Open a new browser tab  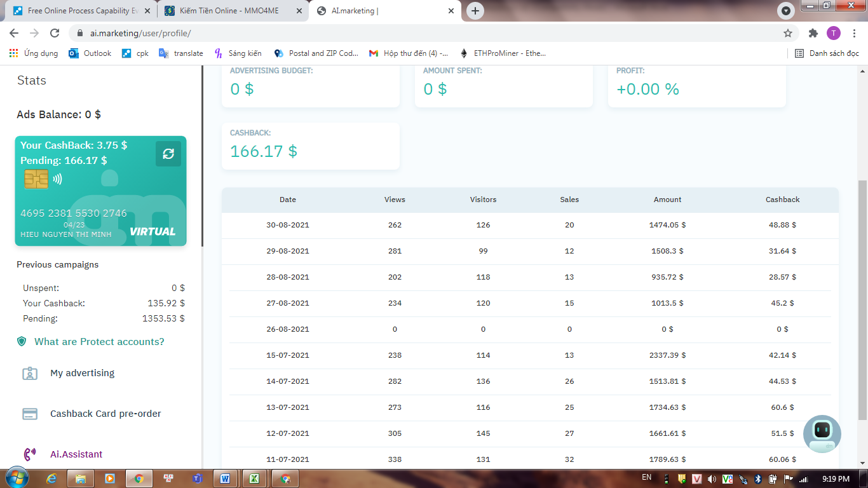pyautogui.click(x=475, y=11)
